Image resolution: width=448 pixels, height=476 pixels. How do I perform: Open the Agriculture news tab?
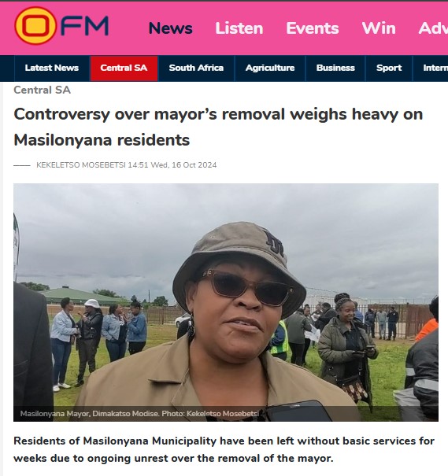(x=270, y=68)
